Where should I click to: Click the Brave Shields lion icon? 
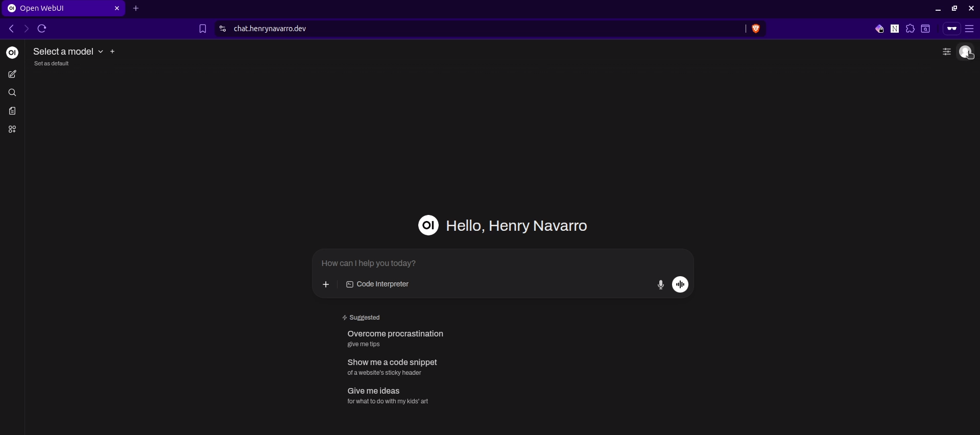tap(756, 29)
